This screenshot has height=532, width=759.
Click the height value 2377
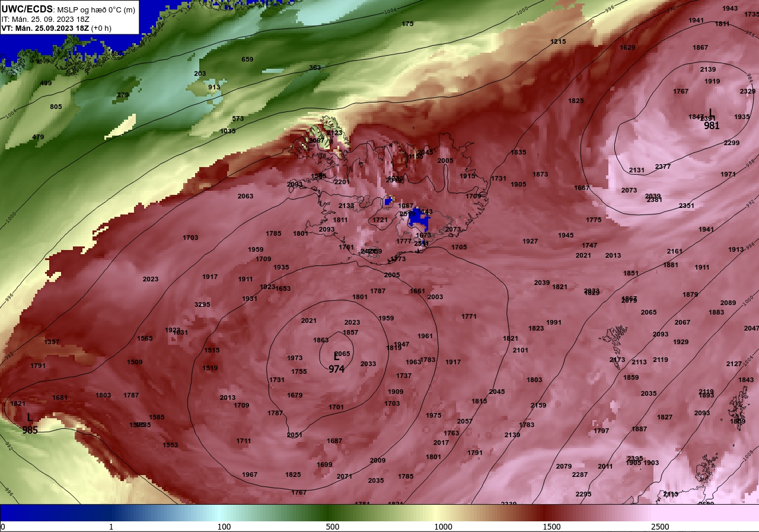(x=663, y=166)
